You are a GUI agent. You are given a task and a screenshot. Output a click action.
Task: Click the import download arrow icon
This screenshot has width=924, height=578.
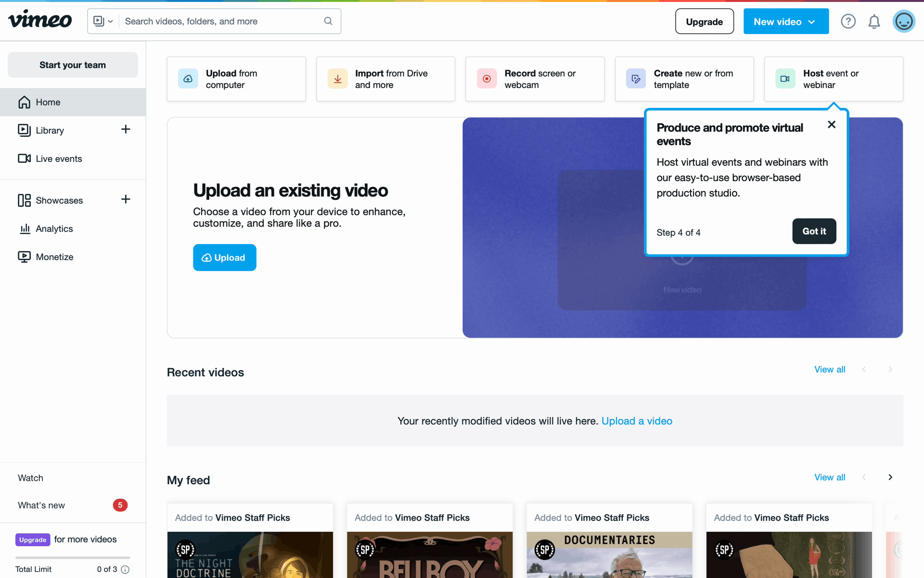coord(337,79)
